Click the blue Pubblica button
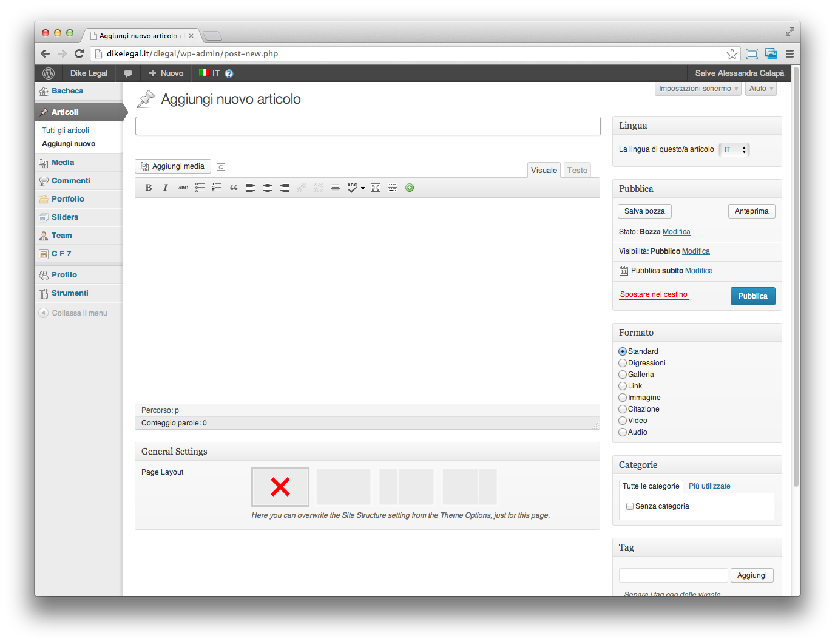This screenshot has height=644, width=835. click(x=752, y=296)
